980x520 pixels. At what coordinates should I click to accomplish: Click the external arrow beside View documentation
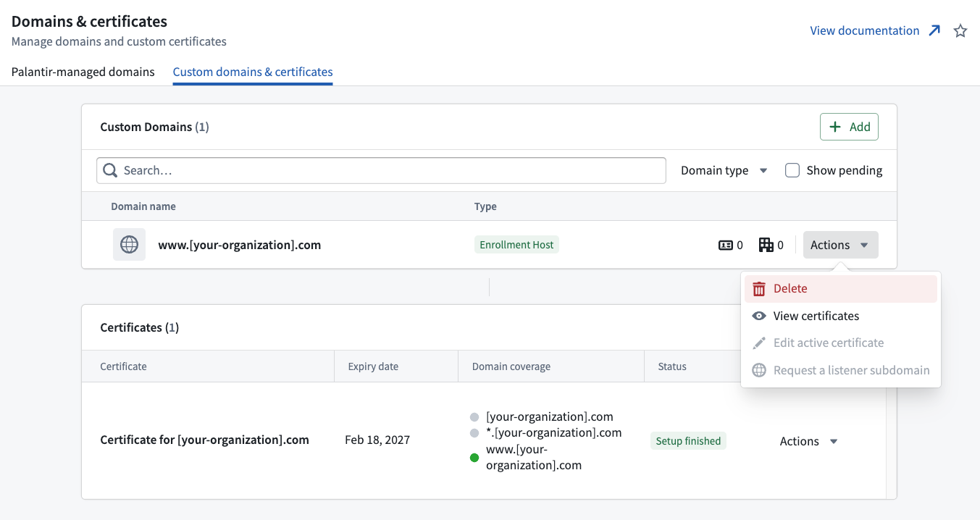tap(934, 30)
